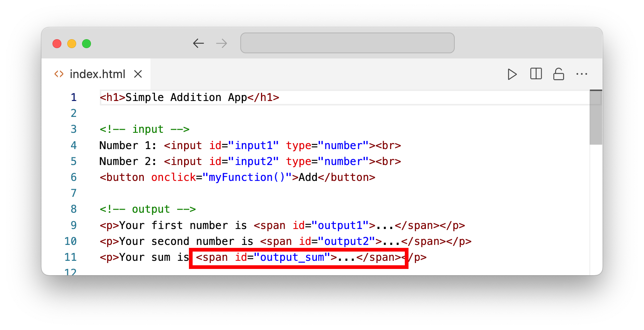Click the "Your second number is" text
This screenshot has width=644, height=330.
(x=186, y=241)
